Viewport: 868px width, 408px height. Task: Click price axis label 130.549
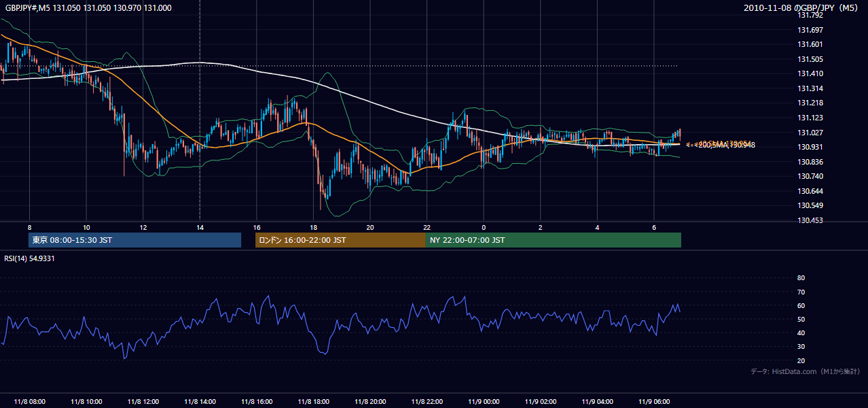pyautogui.click(x=810, y=205)
